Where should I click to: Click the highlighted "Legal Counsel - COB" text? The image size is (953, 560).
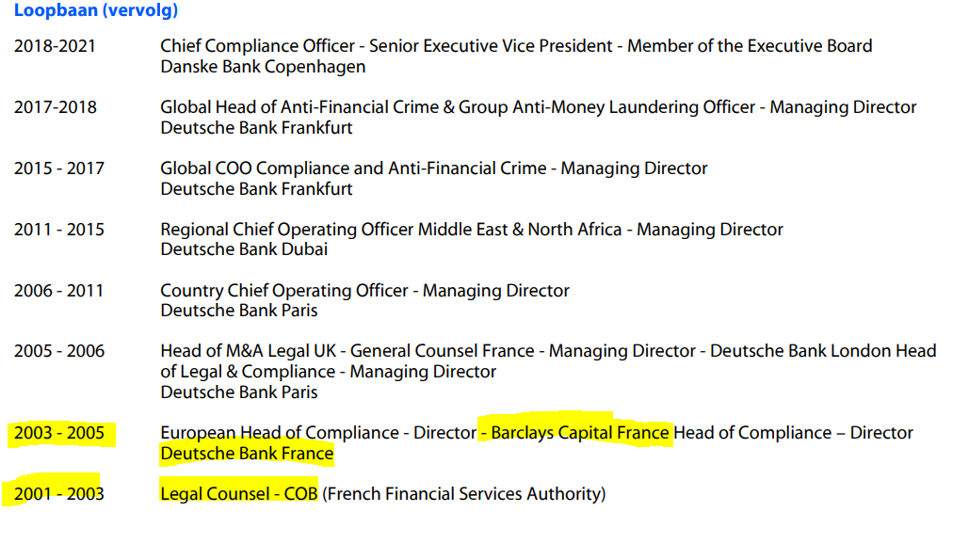click(238, 493)
